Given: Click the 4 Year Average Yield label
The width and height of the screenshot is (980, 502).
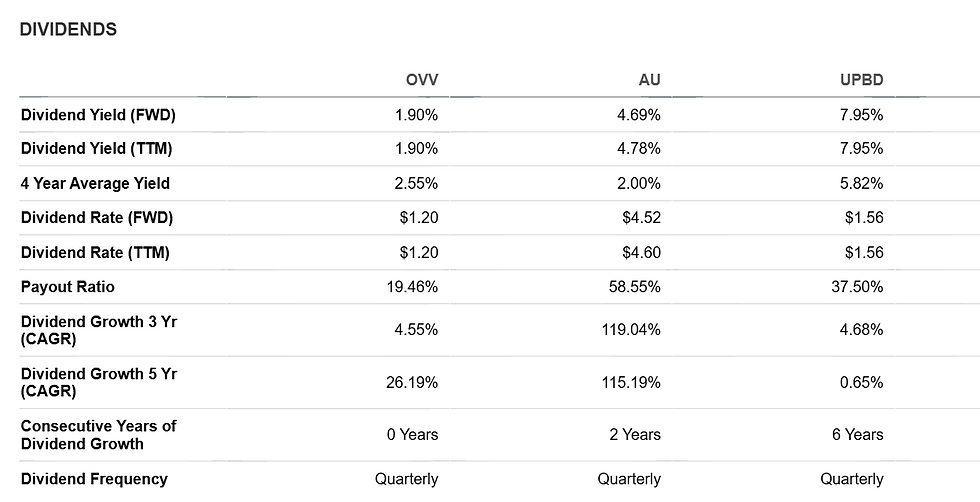Looking at the screenshot, I should pyautogui.click(x=95, y=184).
